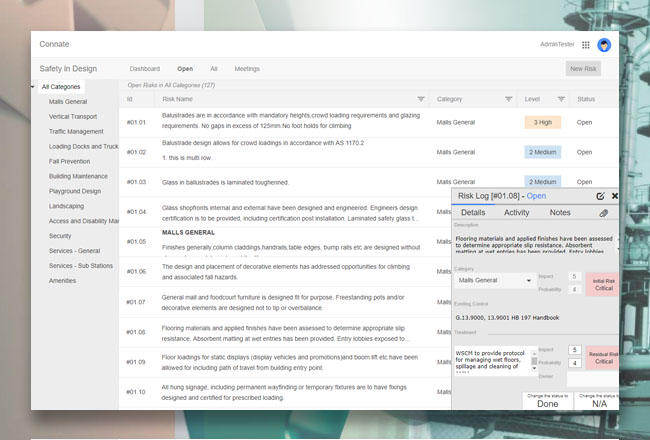Click the AdminTester username

[x=557, y=44]
